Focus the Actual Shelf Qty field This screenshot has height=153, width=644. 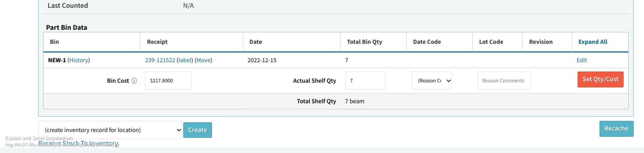click(365, 81)
